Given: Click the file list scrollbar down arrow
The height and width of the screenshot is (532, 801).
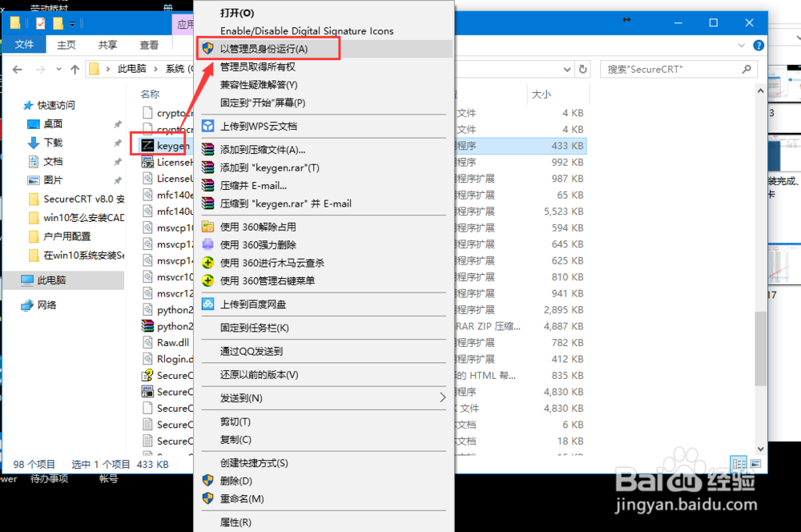Looking at the screenshot, I should point(759,448).
